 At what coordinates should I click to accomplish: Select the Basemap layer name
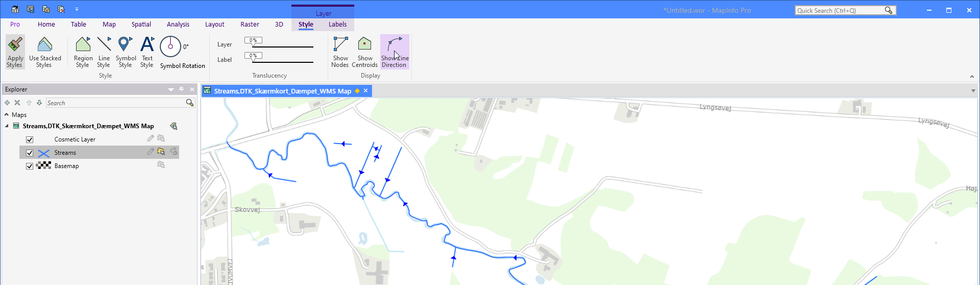67,166
